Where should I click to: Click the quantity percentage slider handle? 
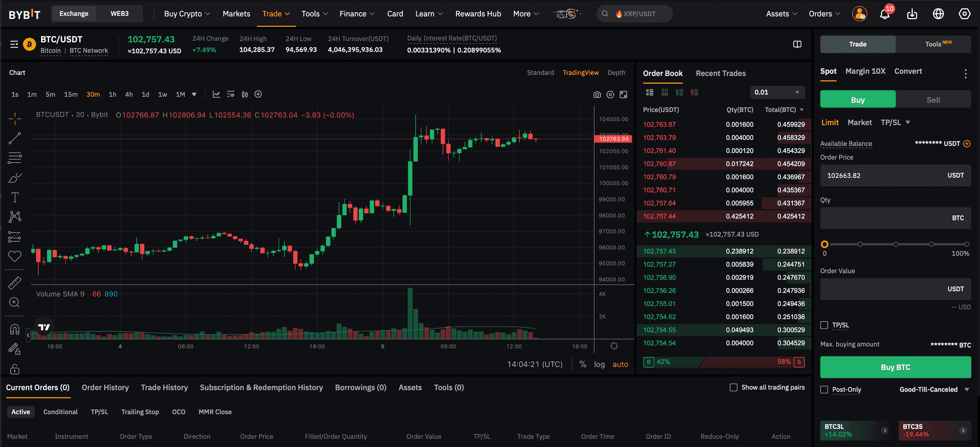(824, 244)
